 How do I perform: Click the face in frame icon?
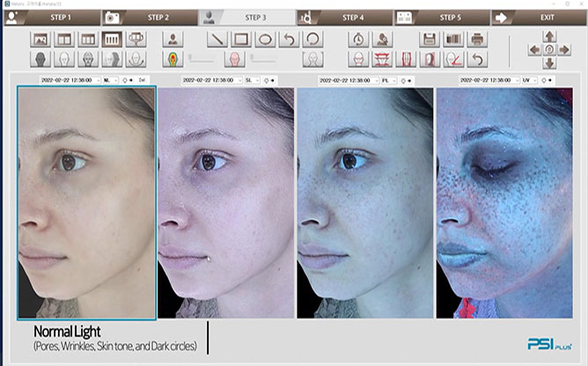[312, 59]
